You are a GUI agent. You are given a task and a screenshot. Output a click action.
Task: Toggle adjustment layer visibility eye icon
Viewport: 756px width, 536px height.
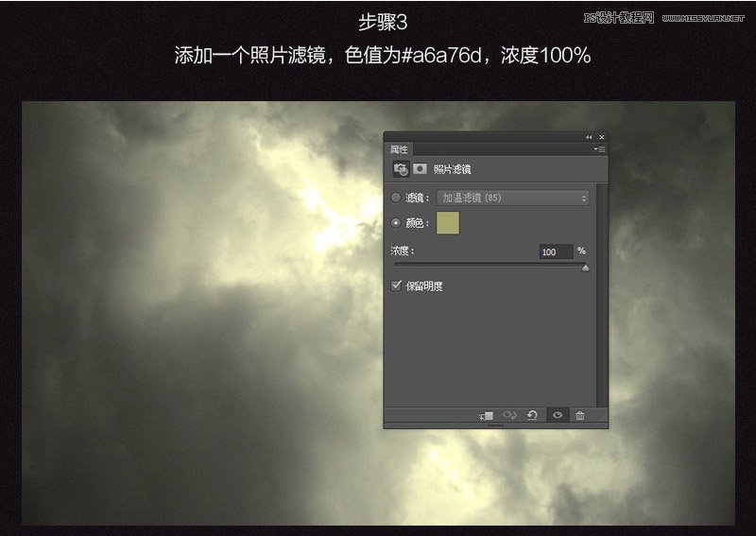point(558,415)
